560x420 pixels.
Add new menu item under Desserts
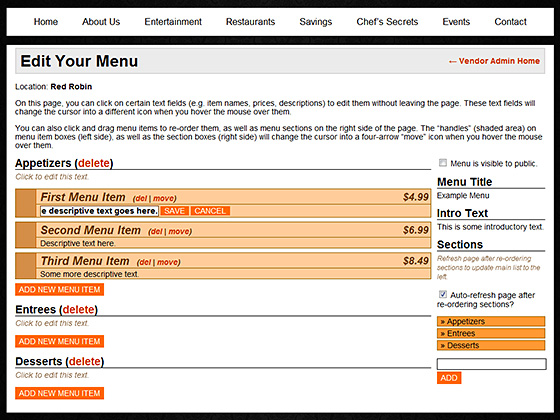[x=59, y=393]
